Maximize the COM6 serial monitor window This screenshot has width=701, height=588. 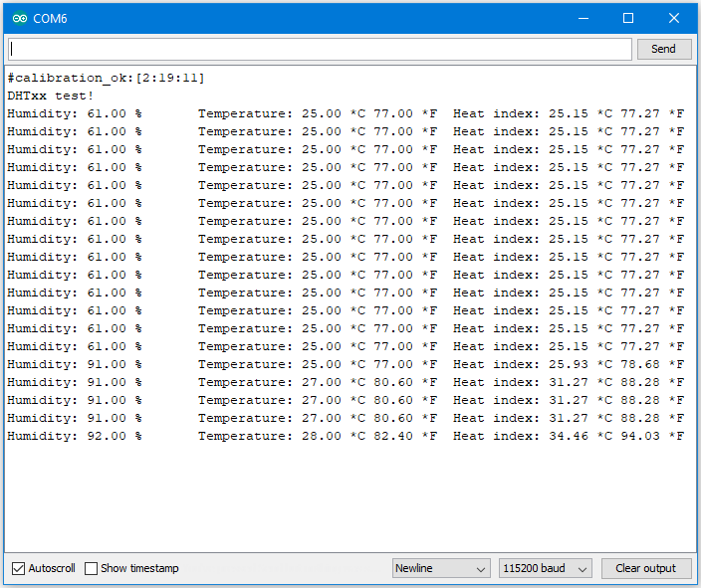tap(628, 18)
